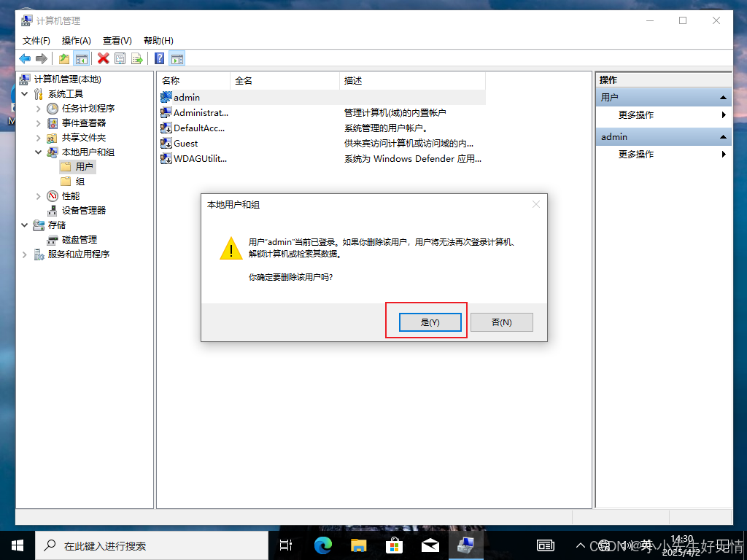
Task: Expand the 共享文件夹 node
Action: coord(39,138)
